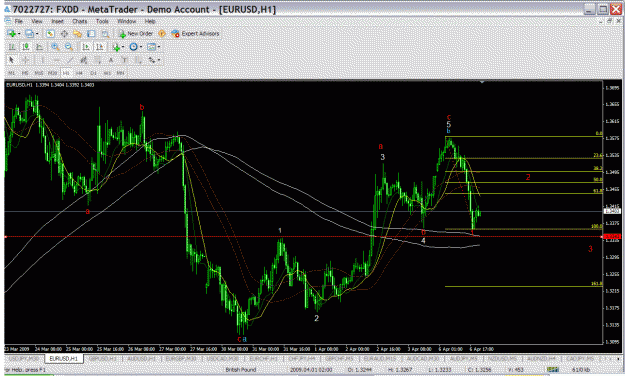Switch chart to Bar Chart mode

[11, 47]
